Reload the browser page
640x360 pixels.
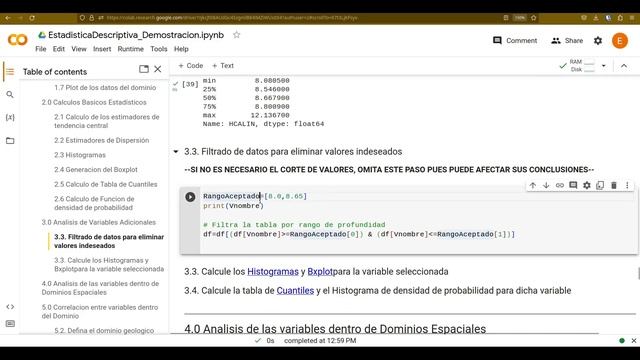click(x=32, y=18)
